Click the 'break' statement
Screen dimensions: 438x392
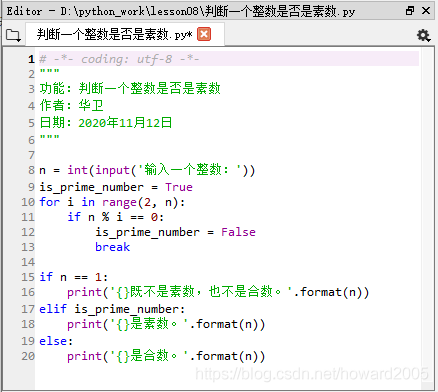coord(112,247)
